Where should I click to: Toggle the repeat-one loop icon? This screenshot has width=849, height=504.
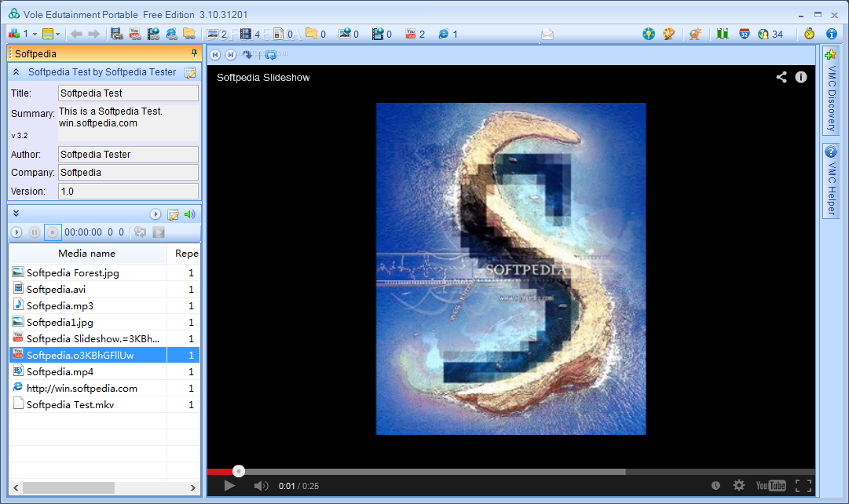pos(141,232)
